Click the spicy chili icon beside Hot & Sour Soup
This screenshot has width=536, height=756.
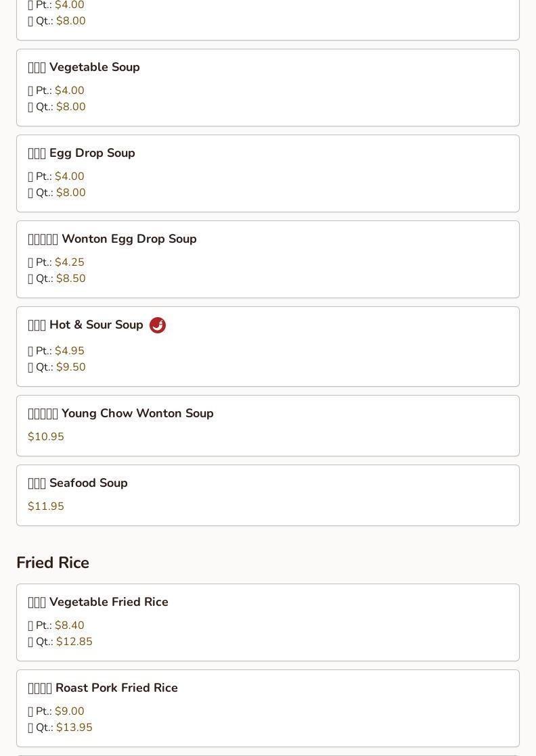coord(158,325)
